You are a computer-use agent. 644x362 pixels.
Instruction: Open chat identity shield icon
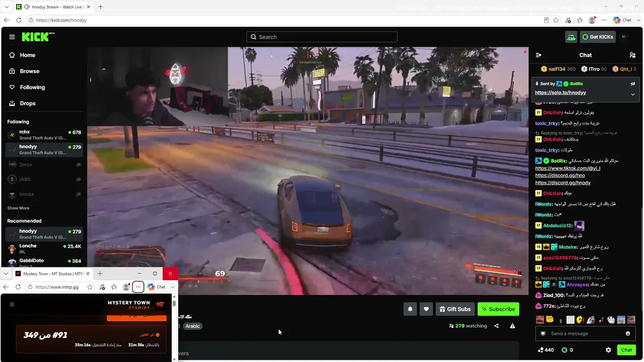coord(543,333)
